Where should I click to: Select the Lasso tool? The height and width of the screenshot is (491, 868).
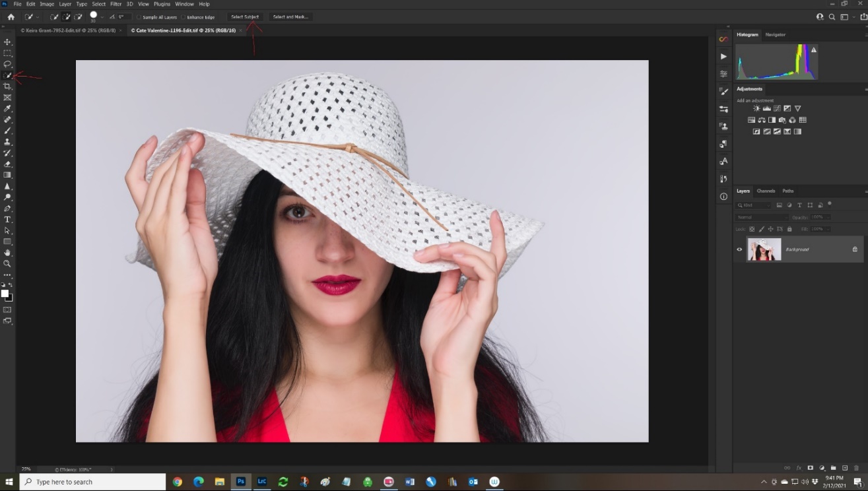coord(8,64)
